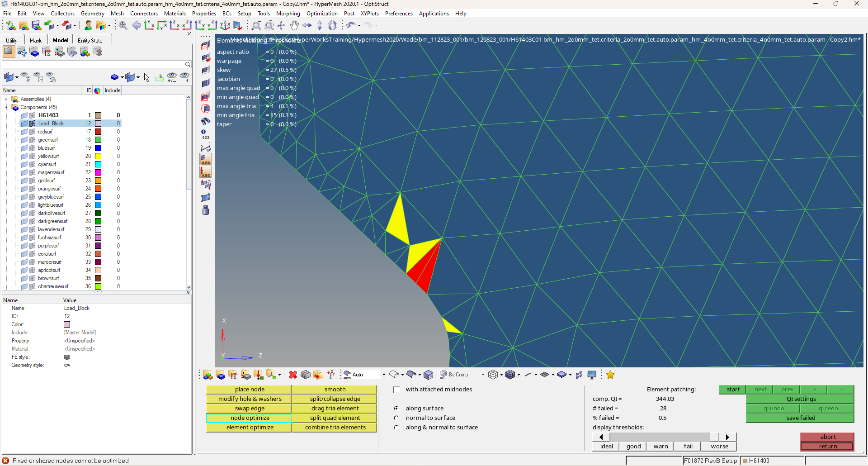
Task: Click the red X delete icon
Action: [293, 375]
